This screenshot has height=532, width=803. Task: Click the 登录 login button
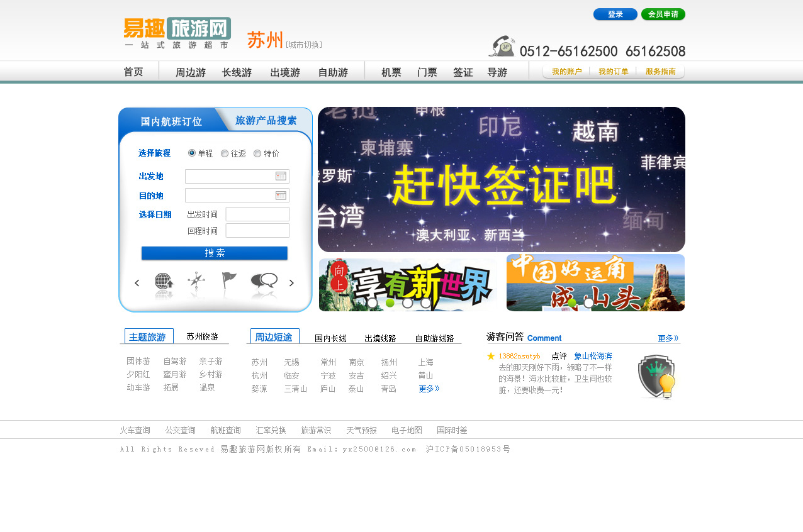coord(615,14)
